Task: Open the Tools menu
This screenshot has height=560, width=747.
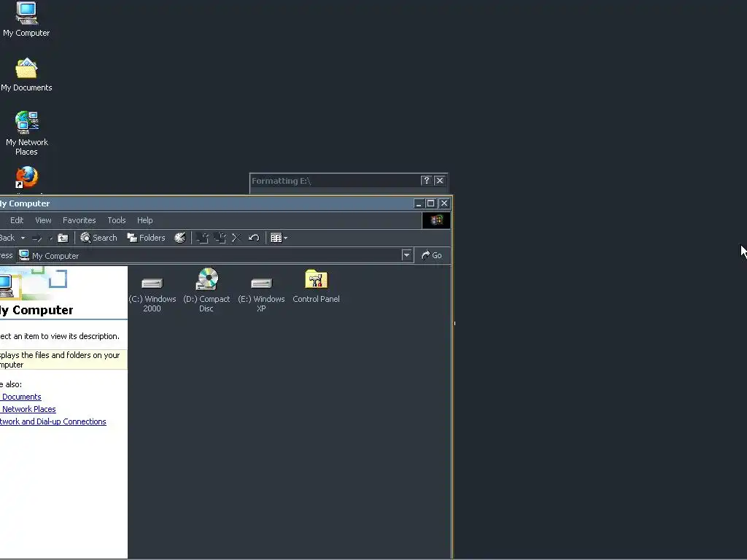Action: pyautogui.click(x=117, y=220)
